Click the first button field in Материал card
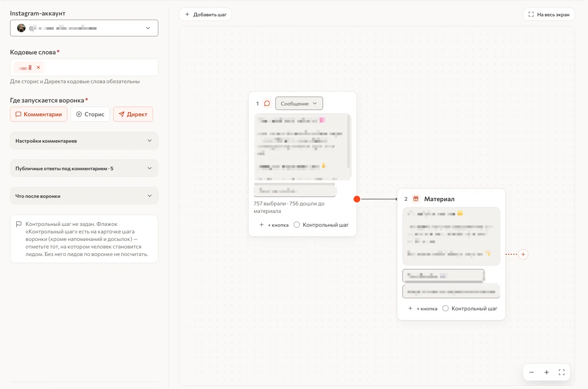The width and height of the screenshot is (588, 389). coord(443,276)
